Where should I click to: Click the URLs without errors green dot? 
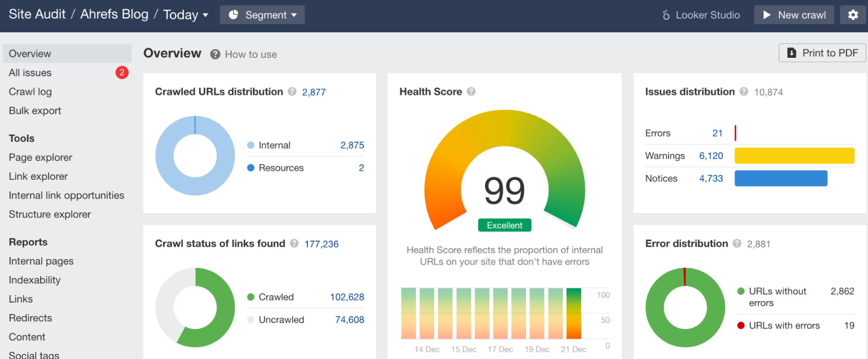coord(741,291)
